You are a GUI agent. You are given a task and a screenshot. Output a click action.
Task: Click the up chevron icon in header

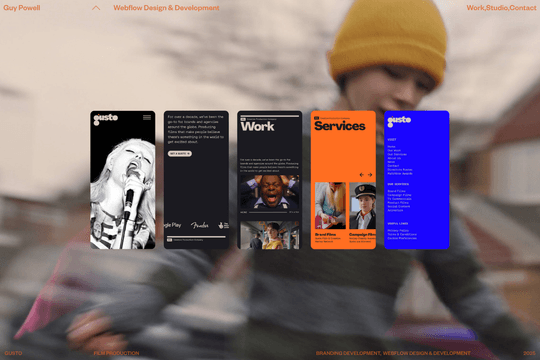pyautogui.click(x=96, y=8)
